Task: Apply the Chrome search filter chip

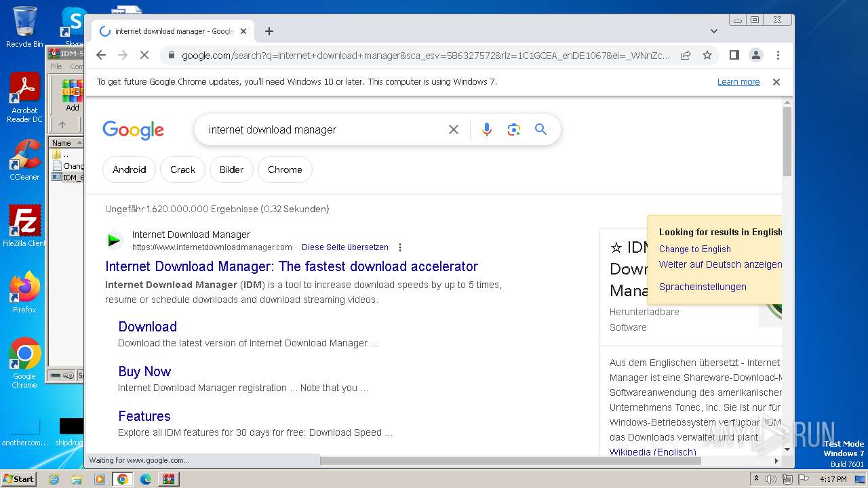Action: [x=285, y=169]
